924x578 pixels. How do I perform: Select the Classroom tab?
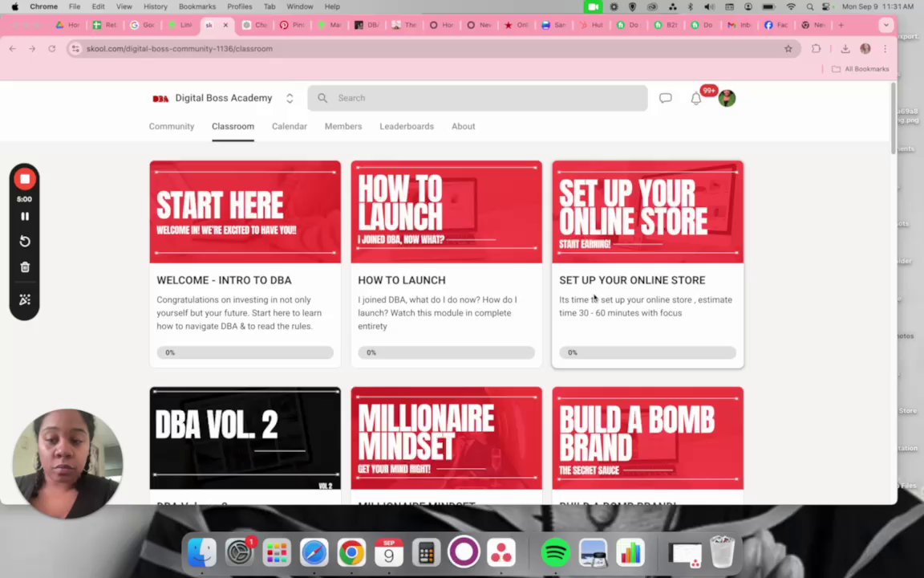tap(233, 126)
